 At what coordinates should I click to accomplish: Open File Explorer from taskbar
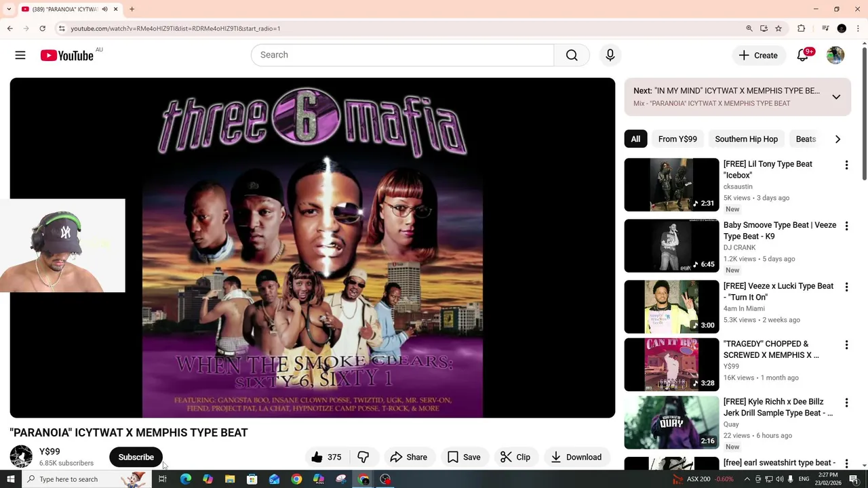[x=230, y=479]
